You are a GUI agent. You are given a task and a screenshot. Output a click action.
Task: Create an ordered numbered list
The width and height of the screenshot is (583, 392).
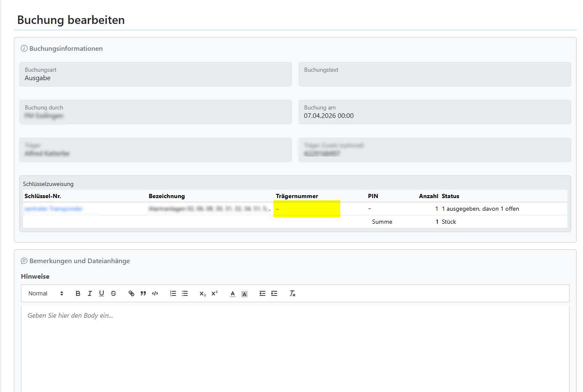pyautogui.click(x=173, y=293)
